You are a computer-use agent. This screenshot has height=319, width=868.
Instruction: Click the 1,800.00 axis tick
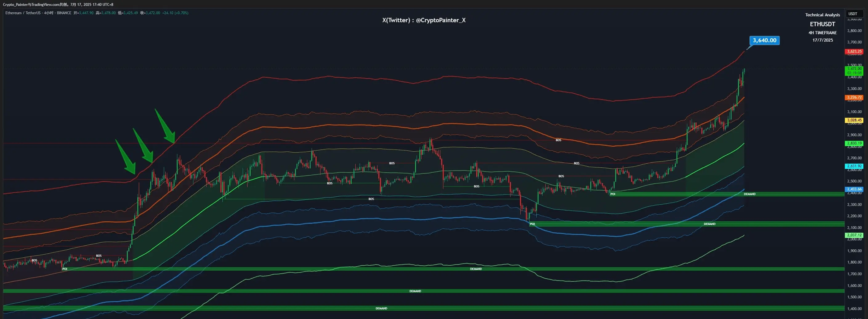click(854, 262)
